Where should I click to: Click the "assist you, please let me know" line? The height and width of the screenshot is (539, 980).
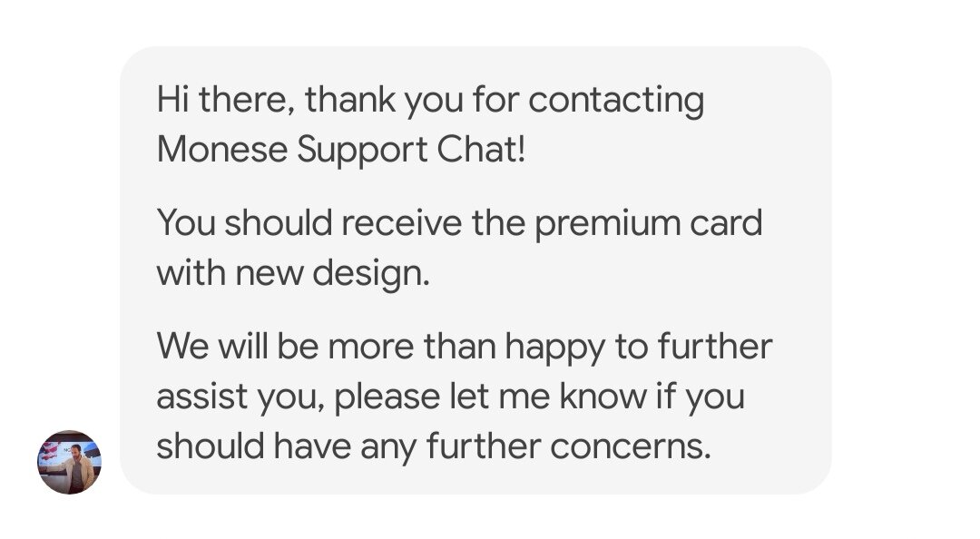(x=451, y=396)
